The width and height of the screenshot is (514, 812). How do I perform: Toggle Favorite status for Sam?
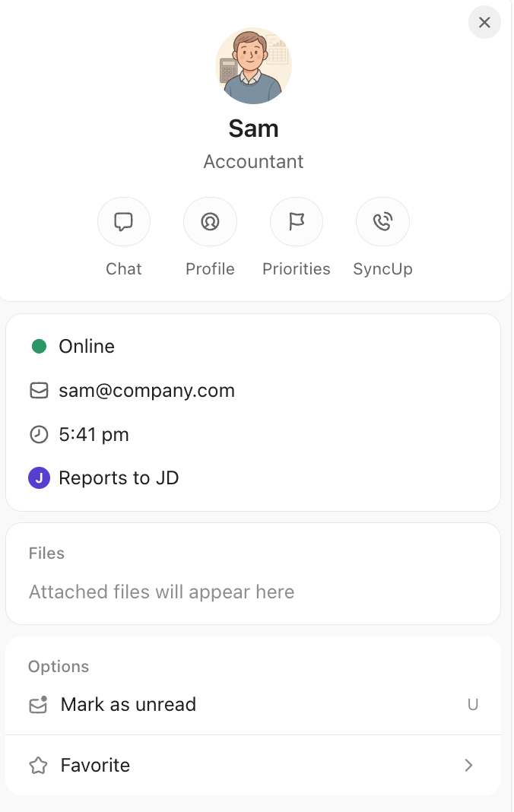coord(95,766)
